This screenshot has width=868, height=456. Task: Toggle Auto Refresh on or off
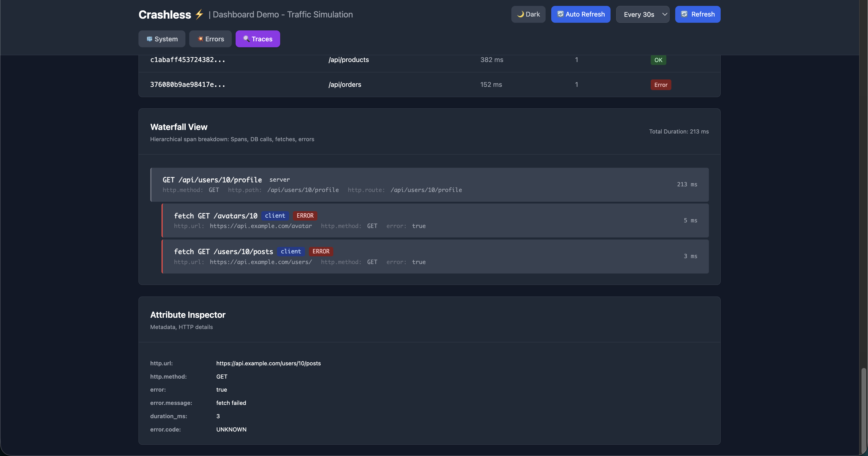coord(580,14)
